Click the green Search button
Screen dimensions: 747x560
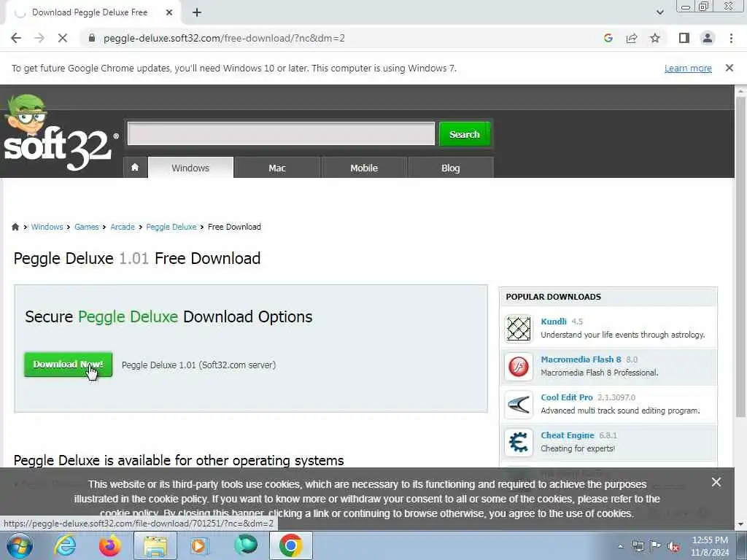pyautogui.click(x=465, y=134)
